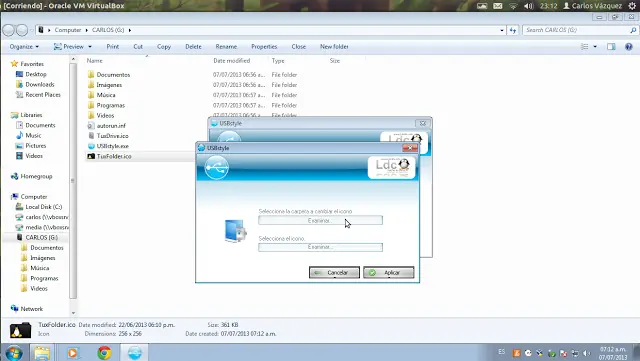The height and width of the screenshot is (361, 640).
Task: Open Google Chrome from the taskbar
Action: coord(104,352)
